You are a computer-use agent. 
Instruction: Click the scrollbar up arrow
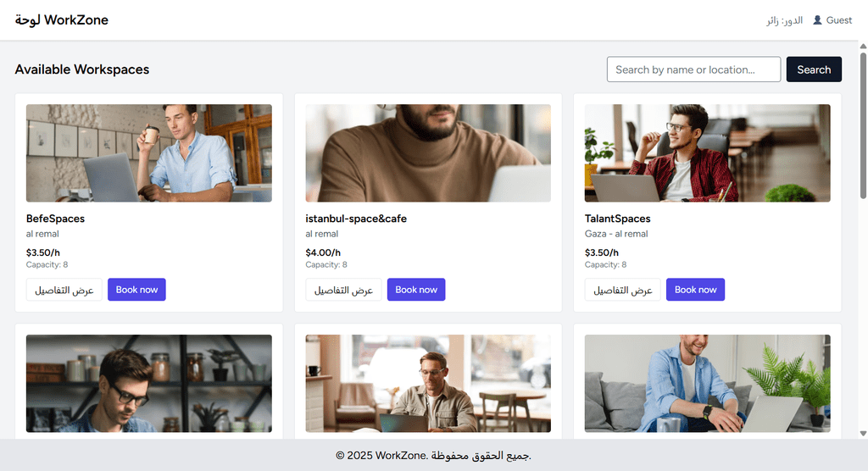(x=863, y=47)
